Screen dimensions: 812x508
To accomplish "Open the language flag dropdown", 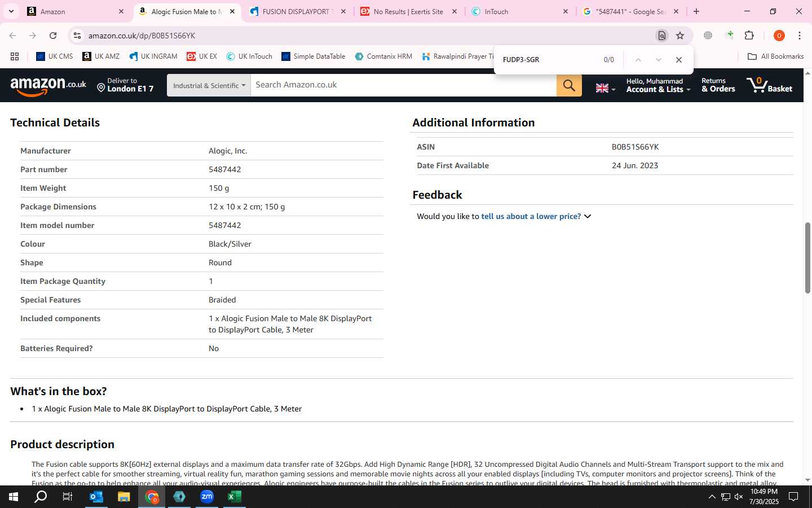I will [606, 88].
